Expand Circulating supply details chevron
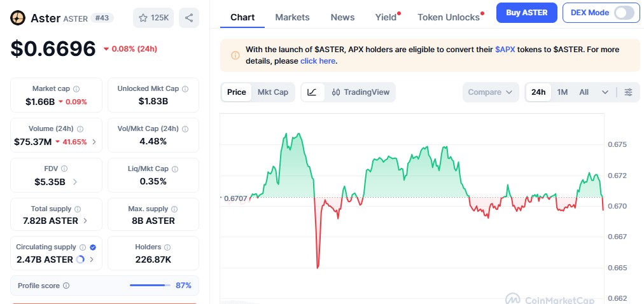644x304 pixels. point(92,259)
